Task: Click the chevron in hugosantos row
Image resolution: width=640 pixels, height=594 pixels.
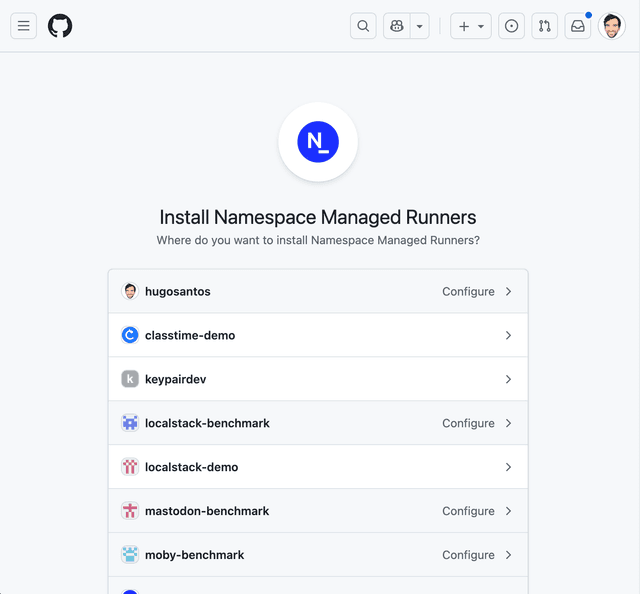Action: (508, 291)
